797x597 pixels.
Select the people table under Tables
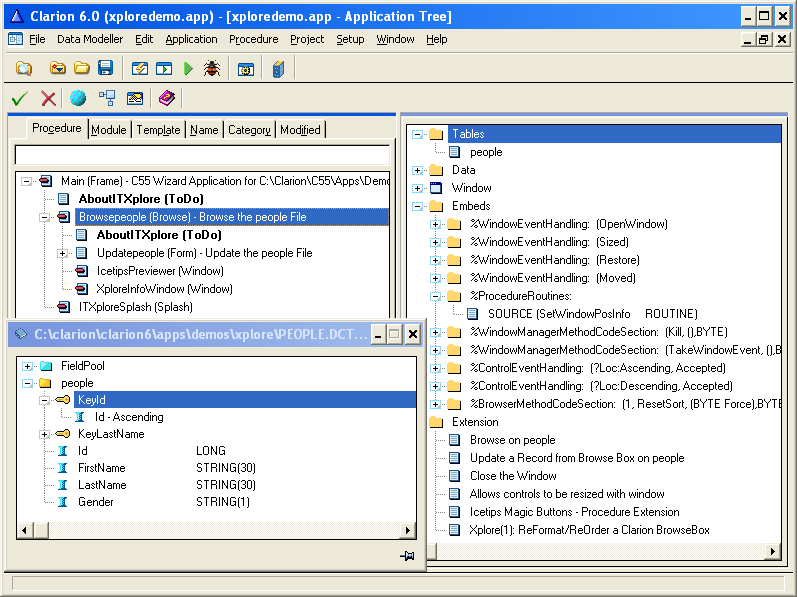[486, 152]
